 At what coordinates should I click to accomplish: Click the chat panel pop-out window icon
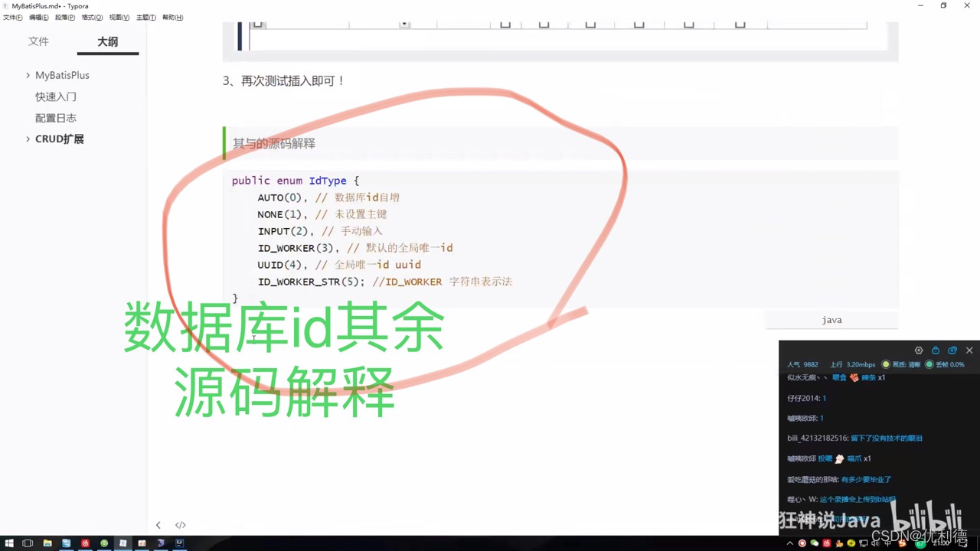point(952,350)
